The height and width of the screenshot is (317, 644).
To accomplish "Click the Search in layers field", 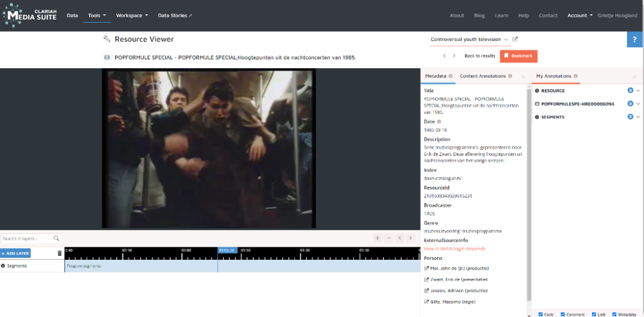I will click(27, 238).
